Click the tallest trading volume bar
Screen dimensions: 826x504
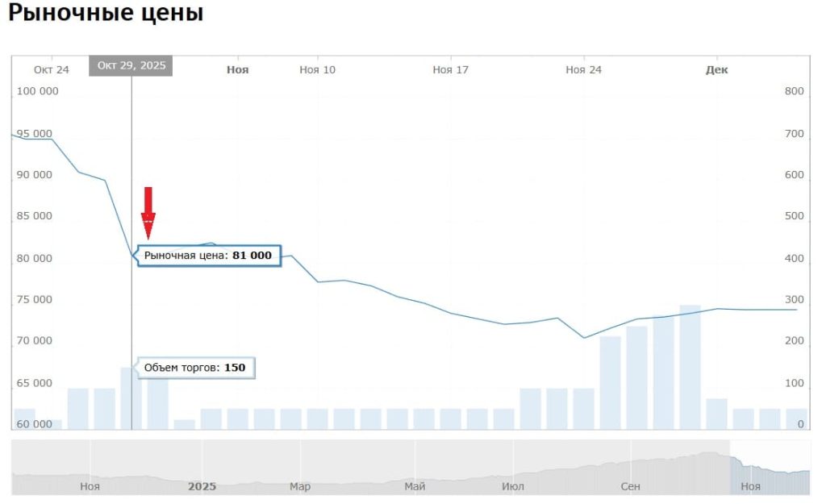click(690, 367)
